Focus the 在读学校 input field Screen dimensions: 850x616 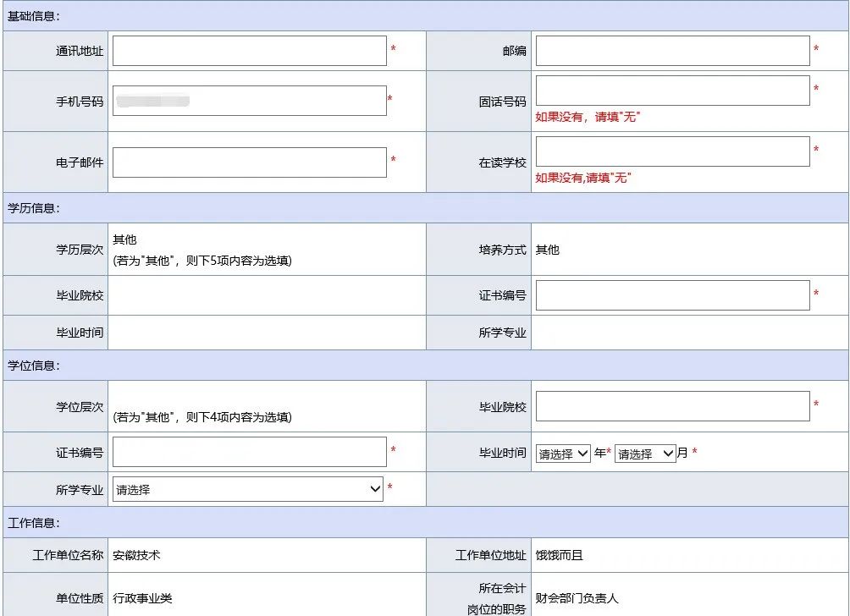[x=672, y=151]
